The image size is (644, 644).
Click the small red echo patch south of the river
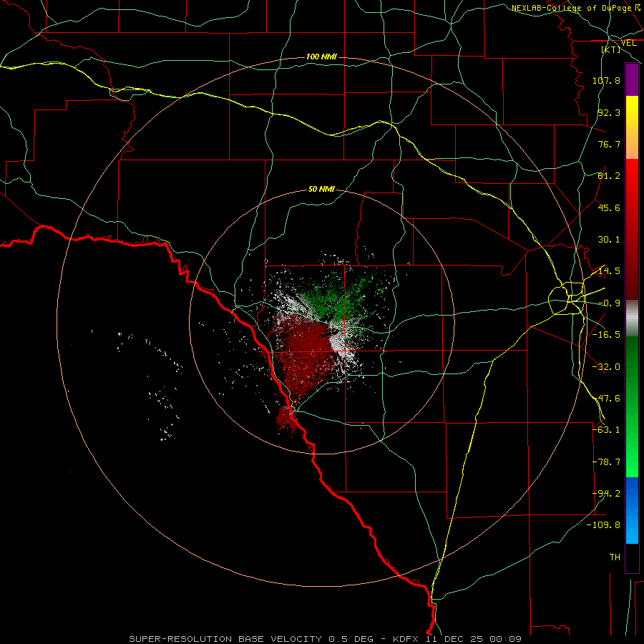click(286, 420)
